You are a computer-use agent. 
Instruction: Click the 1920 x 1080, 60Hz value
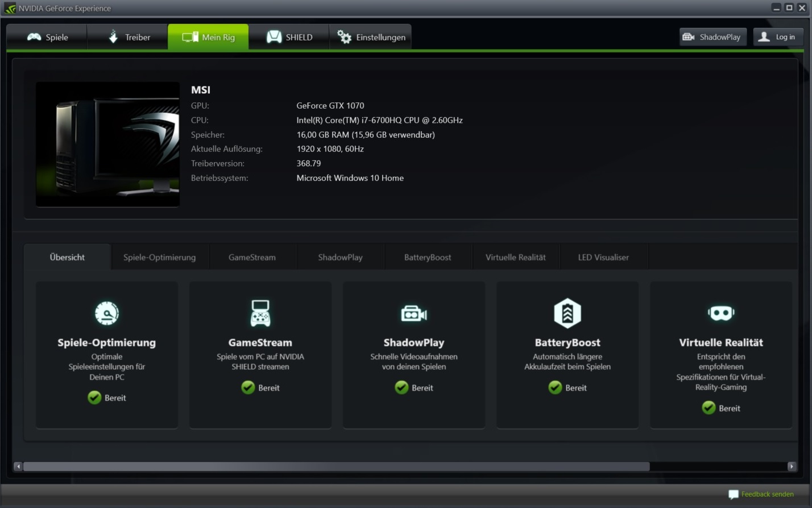(330, 149)
